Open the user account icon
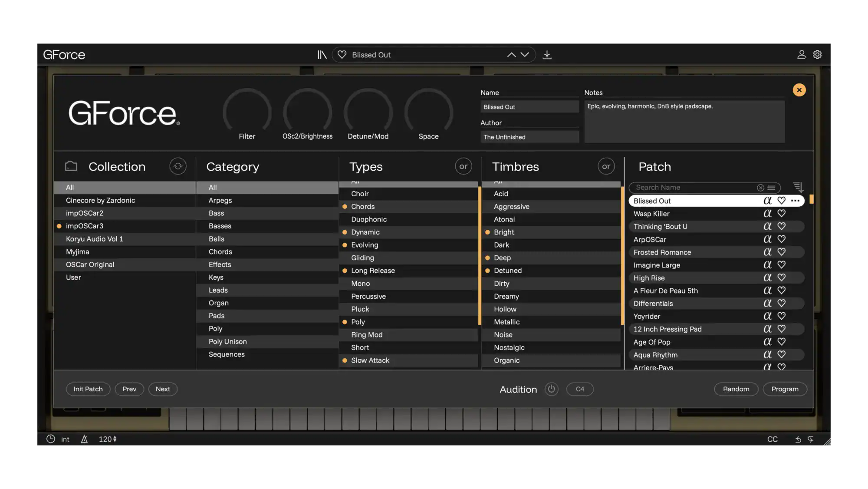This screenshot has height=489, width=868. tap(801, 55)
